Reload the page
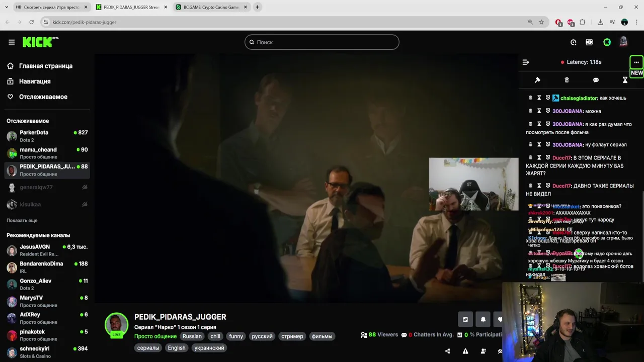The height and width of the screenshot is (362, 644). [x=31, y=22]
